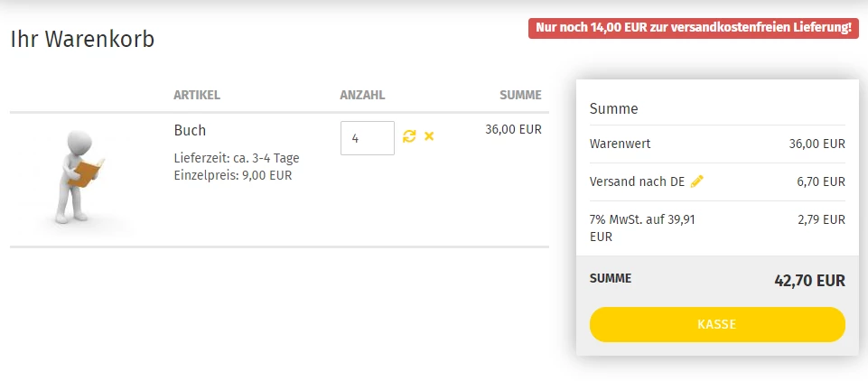868x381 pixels.
Task: Click the SUMME column header in table
Action: coord(520,95)
